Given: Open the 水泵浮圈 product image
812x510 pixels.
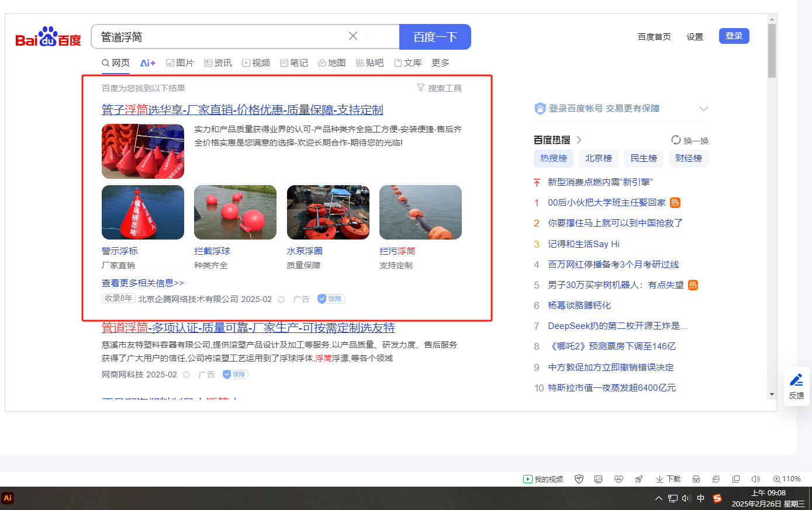Looking at the screenshot, I should [x=328, y=212].
